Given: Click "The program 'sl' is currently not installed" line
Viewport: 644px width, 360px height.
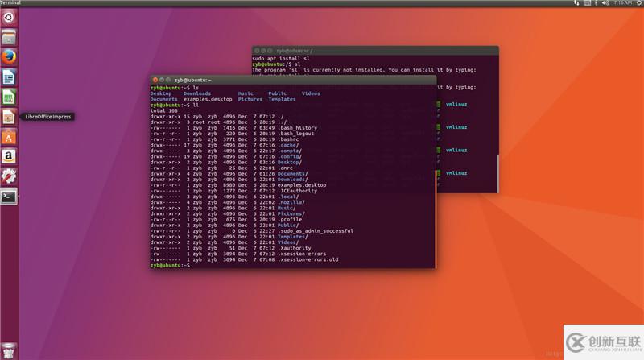Looking at the screenshot, I should 364,70.
